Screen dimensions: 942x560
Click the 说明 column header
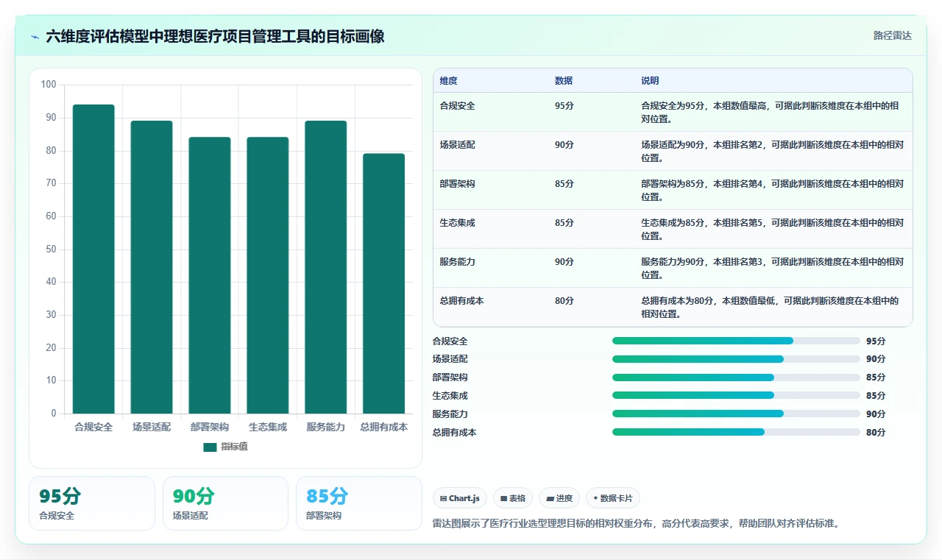click(650, 81)
